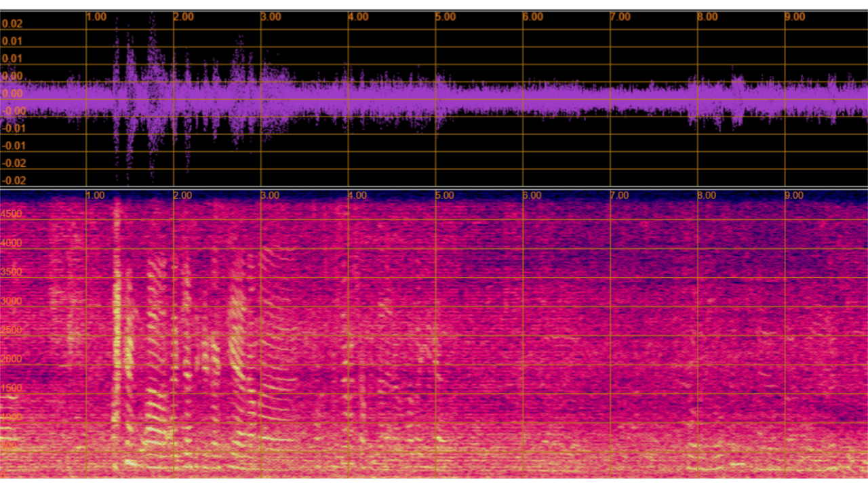Click the 2.00 time marker in the spectrogram
The image size is (868, 488).
[182, 195]
